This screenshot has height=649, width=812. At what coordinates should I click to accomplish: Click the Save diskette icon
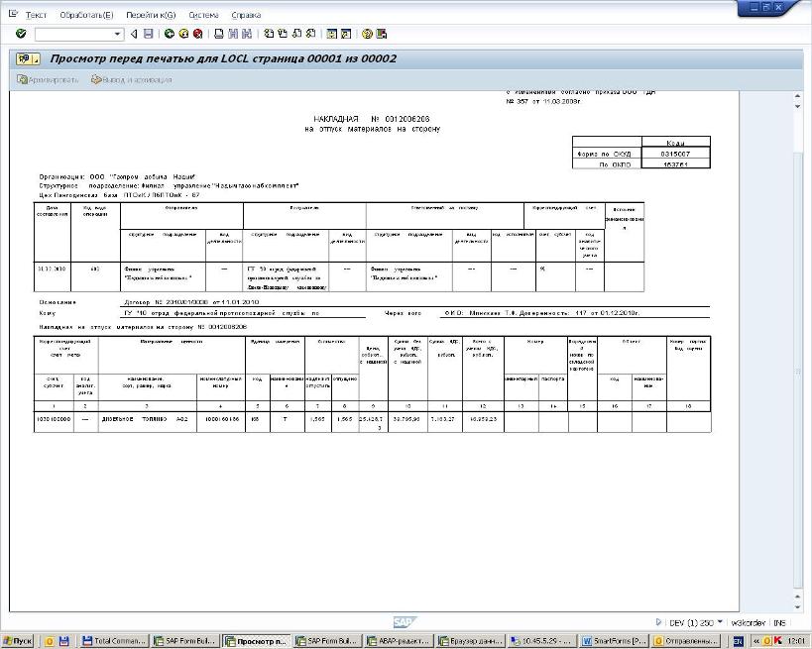pos(148,34)
